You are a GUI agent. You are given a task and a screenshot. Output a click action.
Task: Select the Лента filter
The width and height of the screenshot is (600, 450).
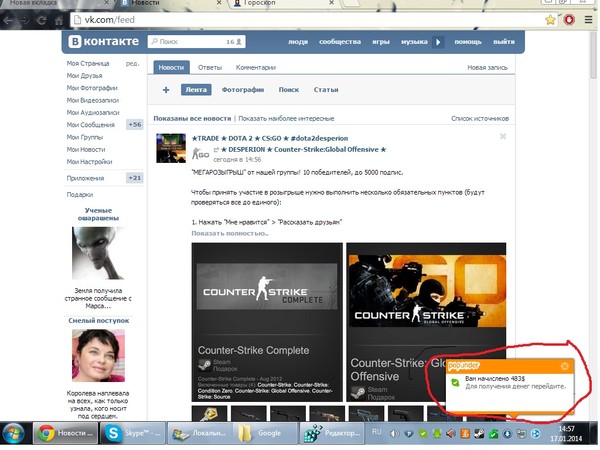pos(196,90)
